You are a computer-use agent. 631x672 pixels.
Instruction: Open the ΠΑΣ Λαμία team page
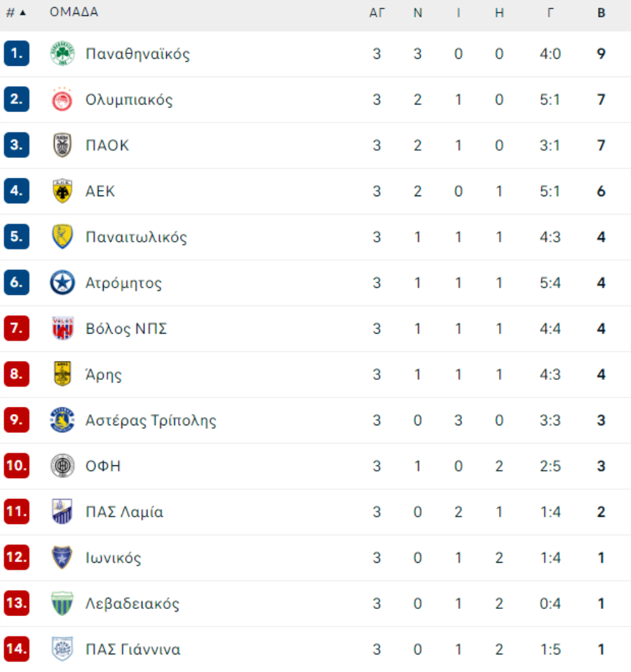[124, 512]
